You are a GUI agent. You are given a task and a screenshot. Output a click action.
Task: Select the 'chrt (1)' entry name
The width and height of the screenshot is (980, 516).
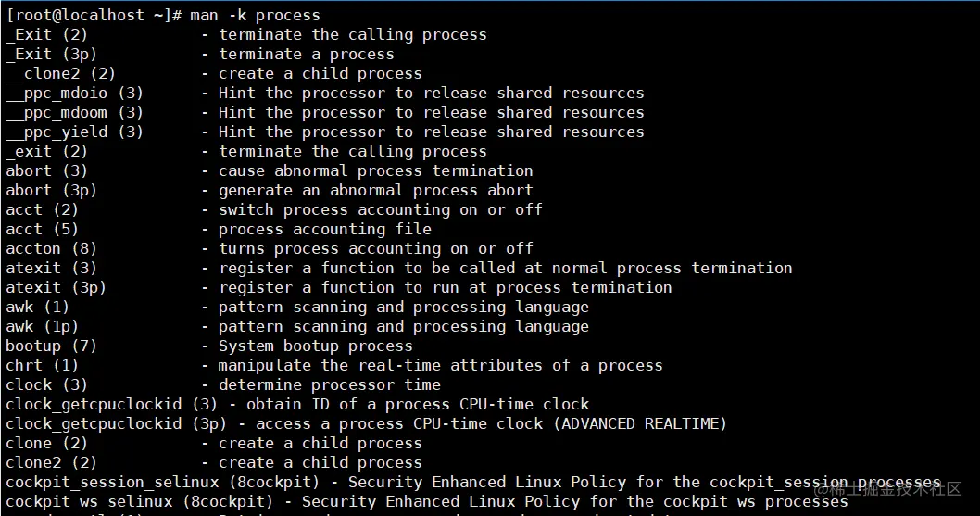coord(42,365)
